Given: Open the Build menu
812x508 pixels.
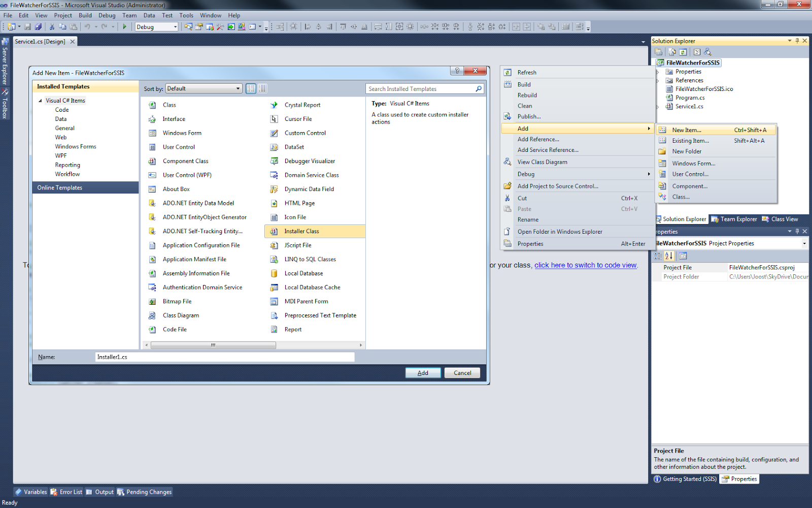Looking at the screenshot, I should point(85,15).
